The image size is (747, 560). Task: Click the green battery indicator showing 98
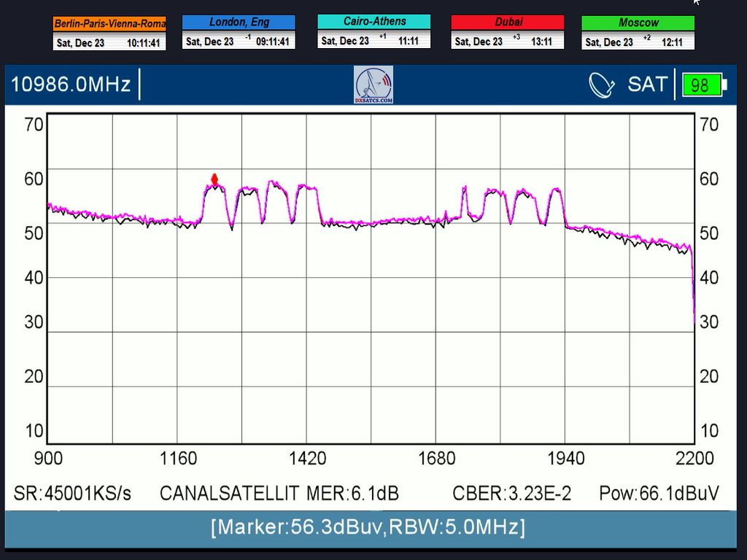[701, 85]
